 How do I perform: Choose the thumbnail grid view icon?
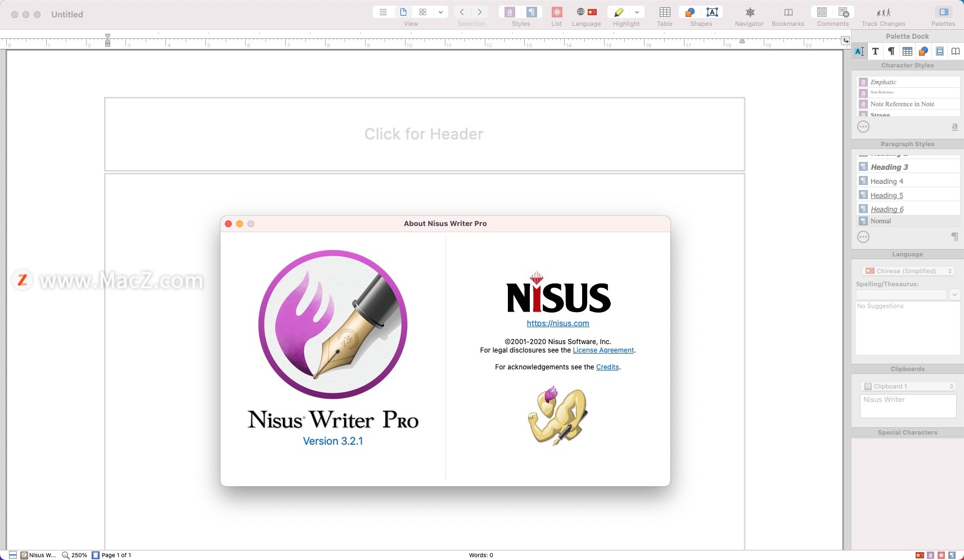pos(422,12)
